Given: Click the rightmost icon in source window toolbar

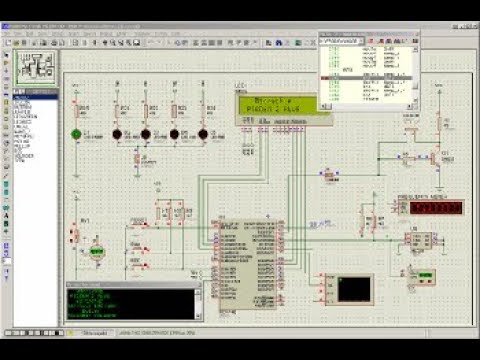Looking at the screenshot, I should click(415, 41).
